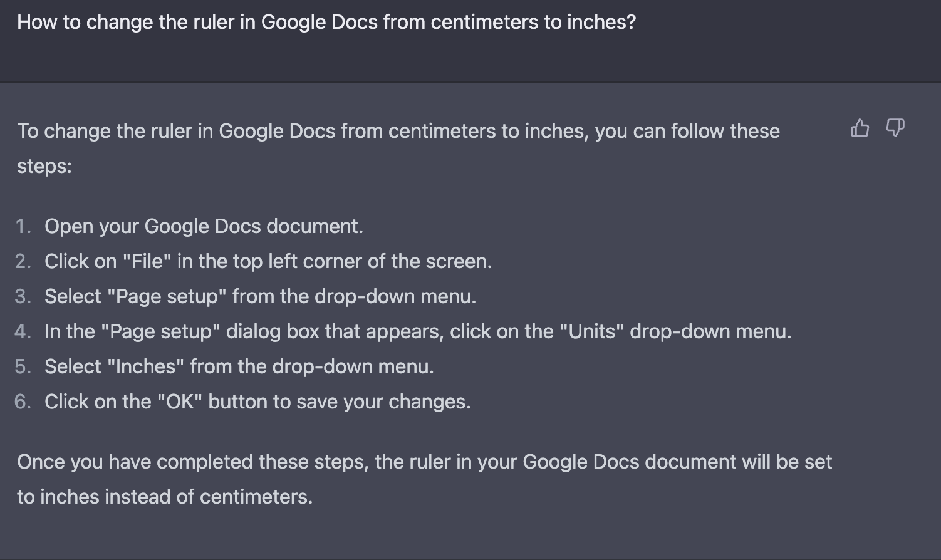The height and width of the screenshot is (560, 941).
Task: Click step 3 'Select "Page setup"' line
Action: 261,296
